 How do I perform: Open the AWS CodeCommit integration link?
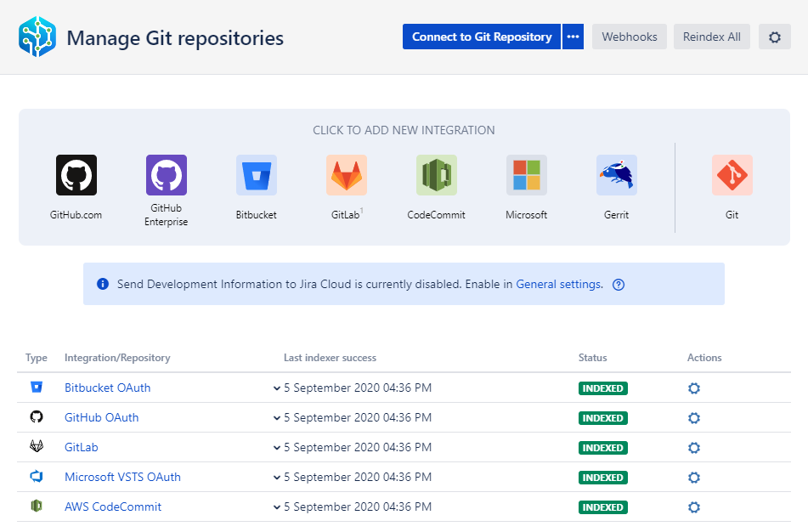pos(113,507)
